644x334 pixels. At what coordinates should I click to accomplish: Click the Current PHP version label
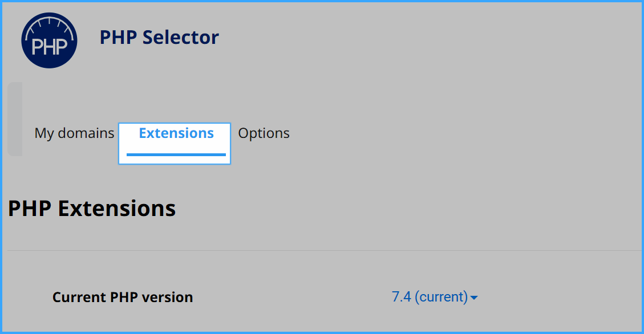(x=123, y=297)
